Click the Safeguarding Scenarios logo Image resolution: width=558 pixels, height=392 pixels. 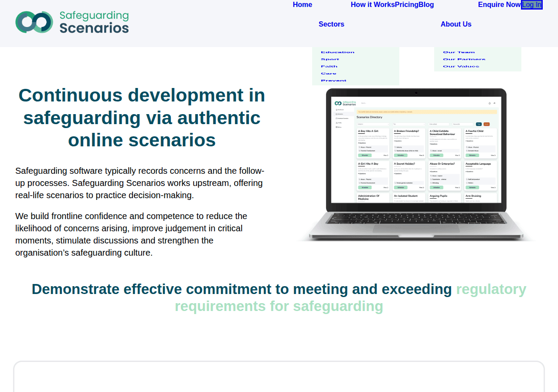tap(72, 22)
